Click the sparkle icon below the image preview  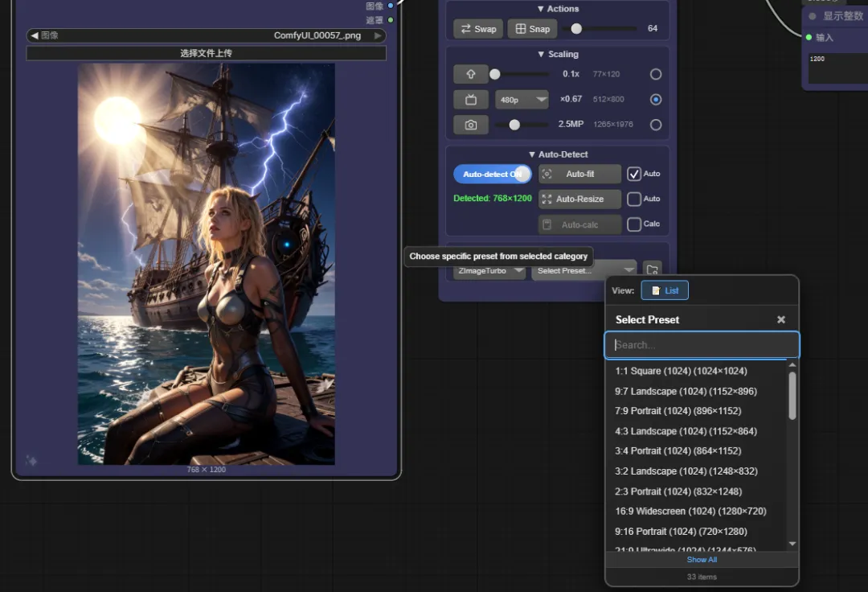[31, 461]
